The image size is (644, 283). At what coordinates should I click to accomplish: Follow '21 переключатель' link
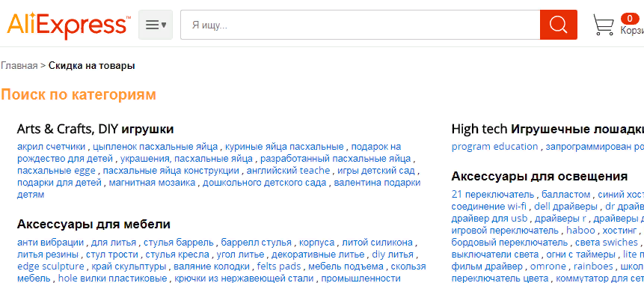[493, 194]
